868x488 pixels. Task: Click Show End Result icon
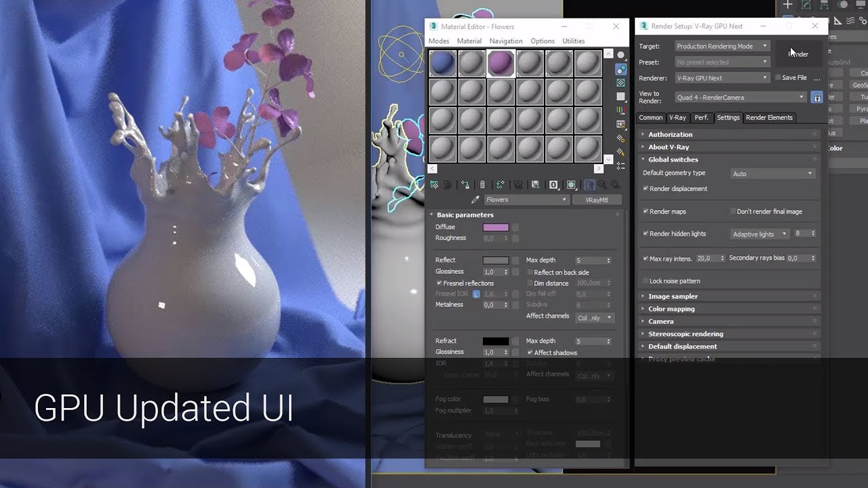point(589,184)
